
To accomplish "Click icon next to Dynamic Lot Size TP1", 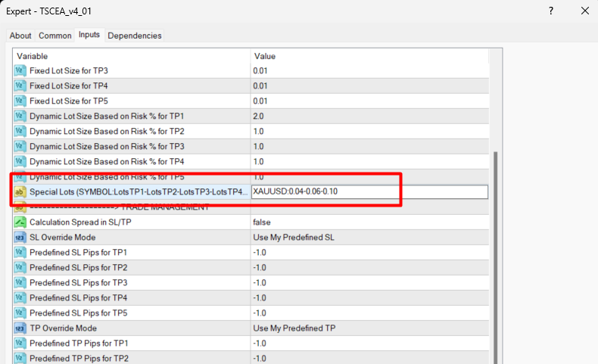I will (20, 116).
